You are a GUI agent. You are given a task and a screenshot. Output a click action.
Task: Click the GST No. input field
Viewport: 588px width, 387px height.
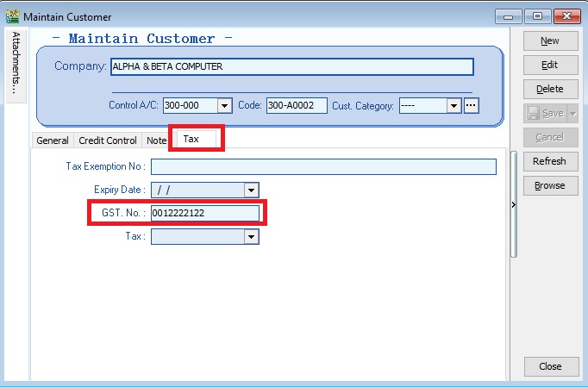tap(204, 213)
